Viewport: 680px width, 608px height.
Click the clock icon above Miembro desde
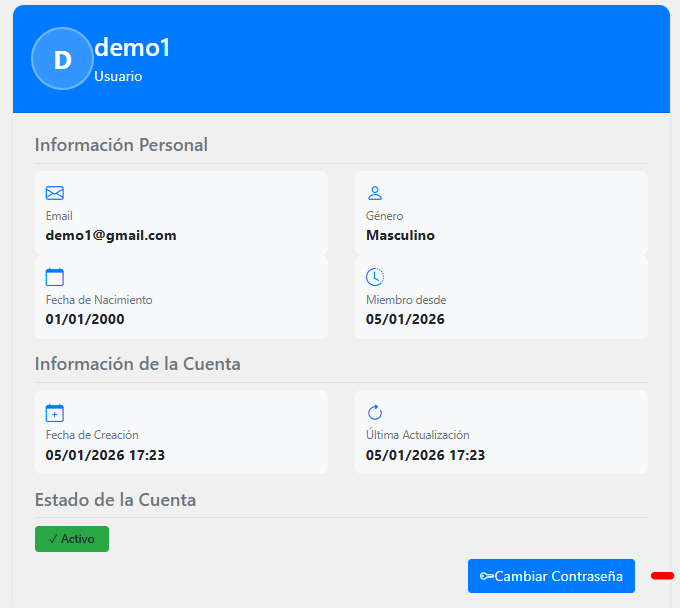tap(375, 277)
